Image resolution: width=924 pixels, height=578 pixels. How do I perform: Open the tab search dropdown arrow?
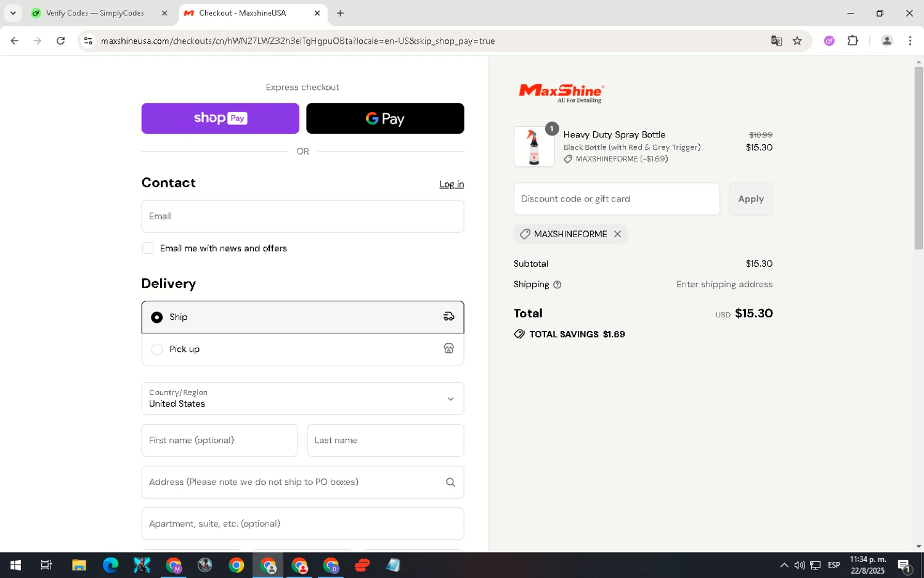13,13
